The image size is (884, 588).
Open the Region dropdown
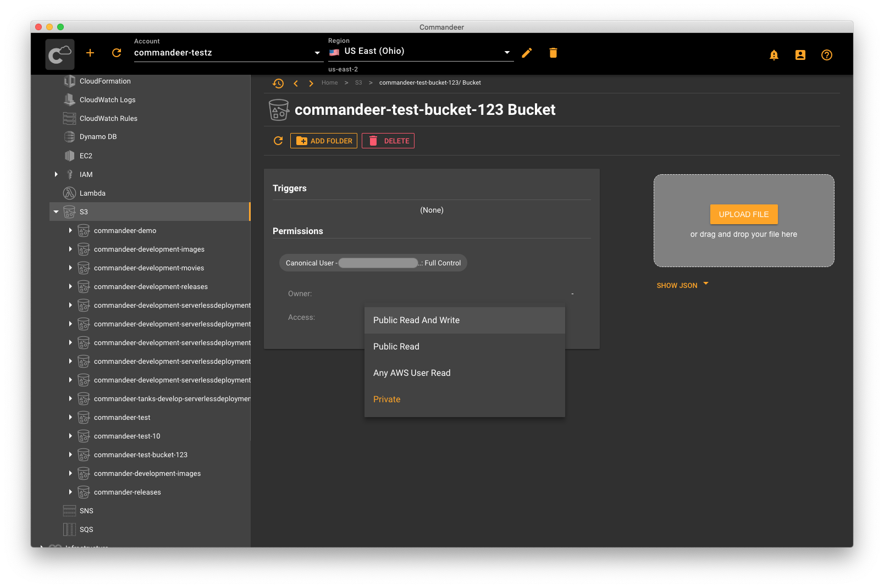click(x=421, y=52)
